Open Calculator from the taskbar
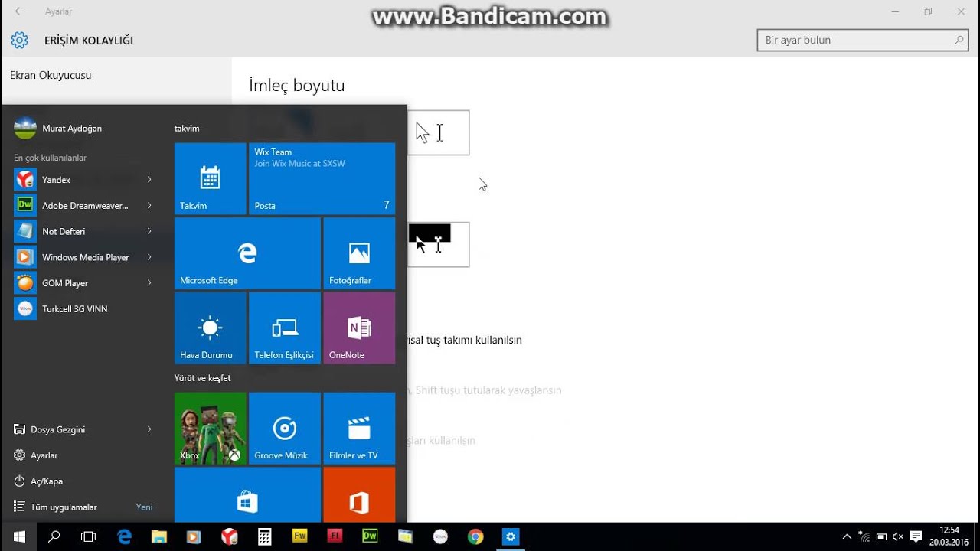 (x=265, y=537)
